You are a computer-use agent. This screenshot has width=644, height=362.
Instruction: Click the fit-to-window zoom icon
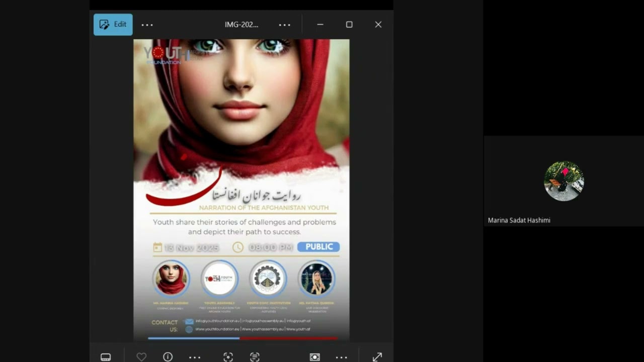click(x=315, y=357)
